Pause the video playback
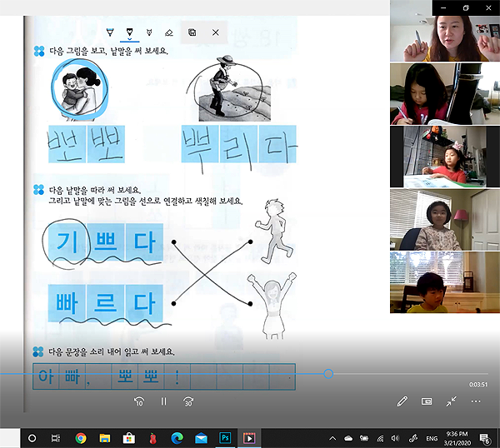The height and width of the screenshot is (448, 500). (163, 401)
